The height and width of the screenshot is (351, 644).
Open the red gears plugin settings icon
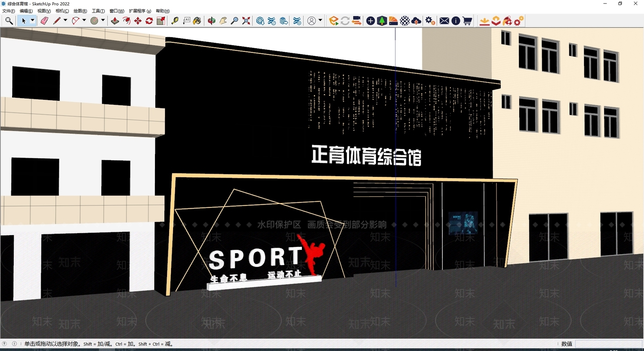click(x=519, y=21)
